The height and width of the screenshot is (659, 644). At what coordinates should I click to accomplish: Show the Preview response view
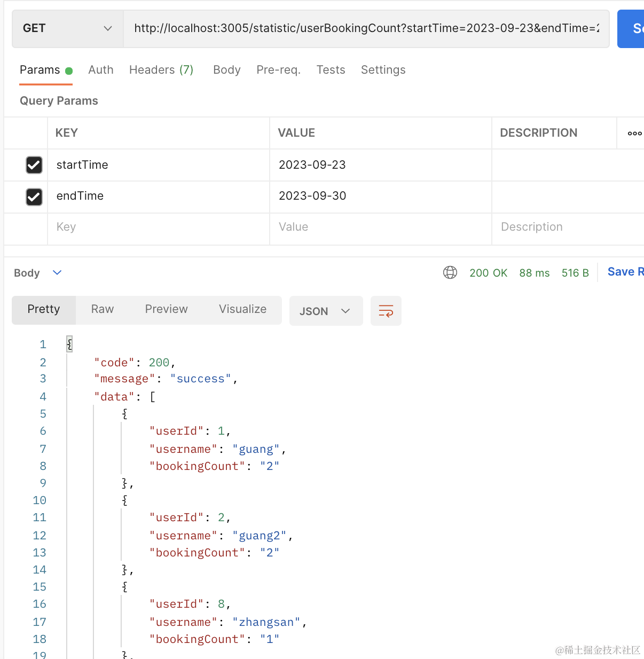[166, 309]
